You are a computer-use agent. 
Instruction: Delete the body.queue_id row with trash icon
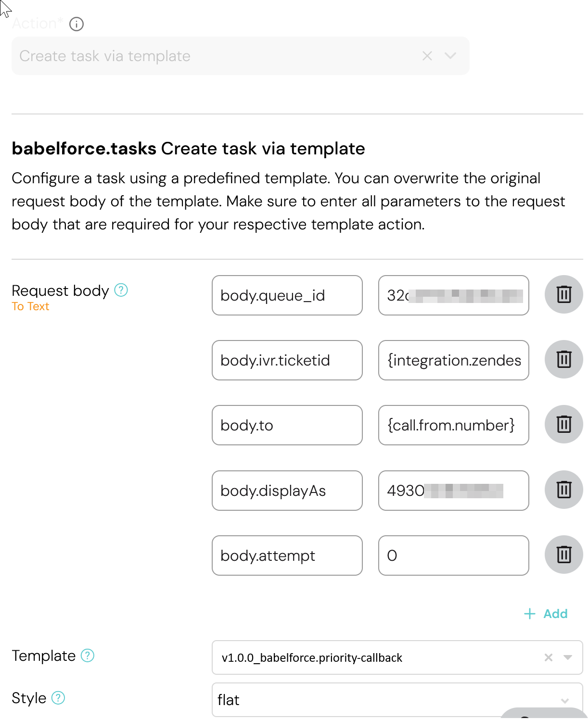[563, 294]
